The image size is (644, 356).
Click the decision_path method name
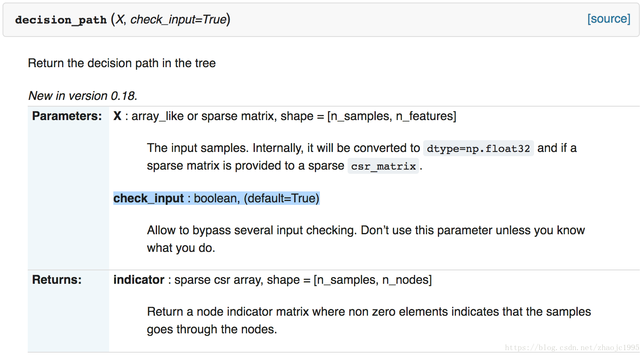tap(61, 20)
